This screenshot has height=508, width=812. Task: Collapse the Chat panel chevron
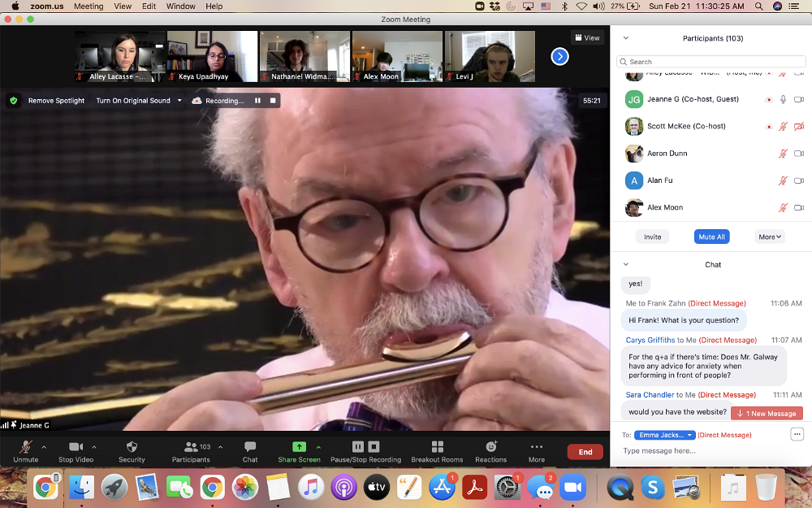625,264
